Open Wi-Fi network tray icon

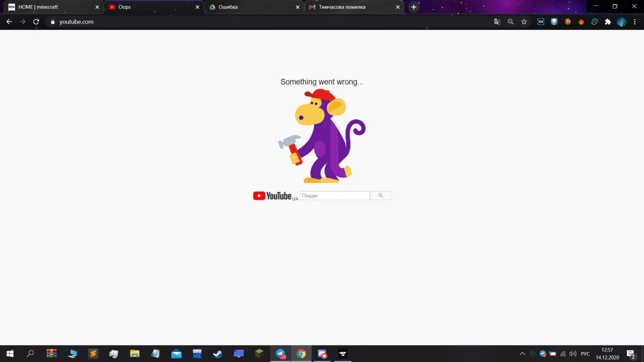pos(562,354)
